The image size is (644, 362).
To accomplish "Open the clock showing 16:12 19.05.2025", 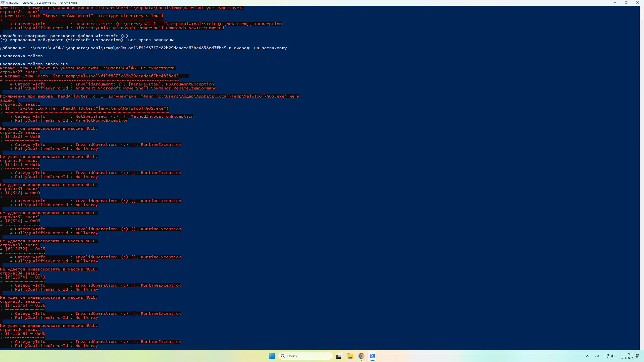I will pos(626,356).
